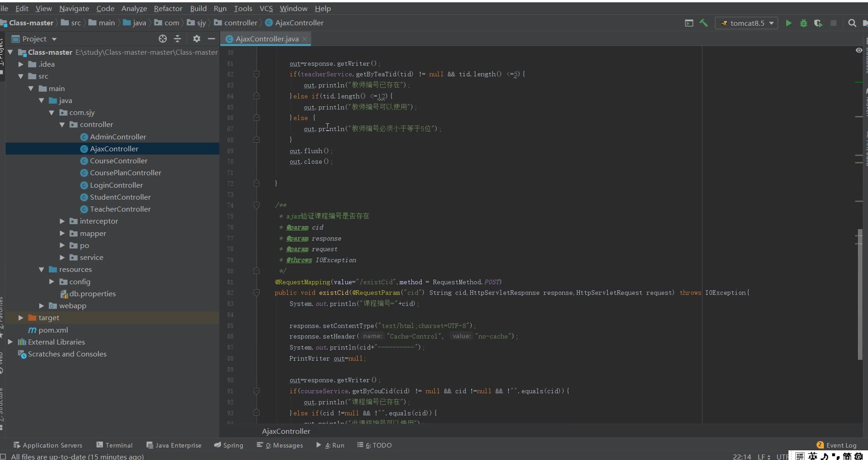868x460 pixels.
Task: Close the AjaxController.java tab
Action: coord(304,39)
